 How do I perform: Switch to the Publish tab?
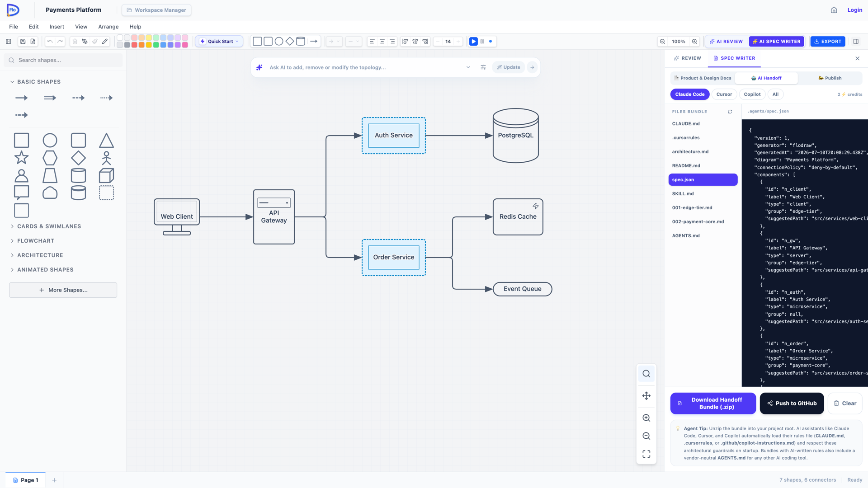pyautogui.click(x=830, y=78)
